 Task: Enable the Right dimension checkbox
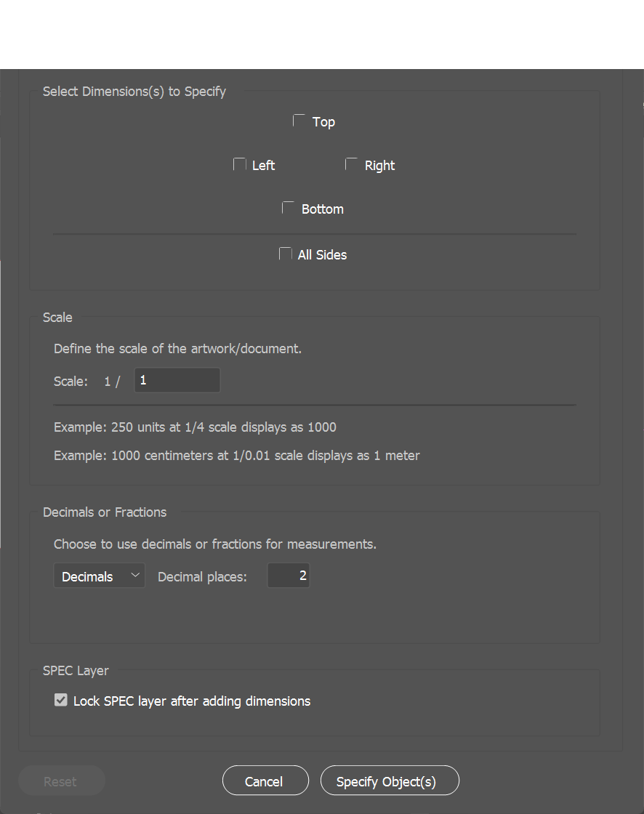(x=351, y=164)
